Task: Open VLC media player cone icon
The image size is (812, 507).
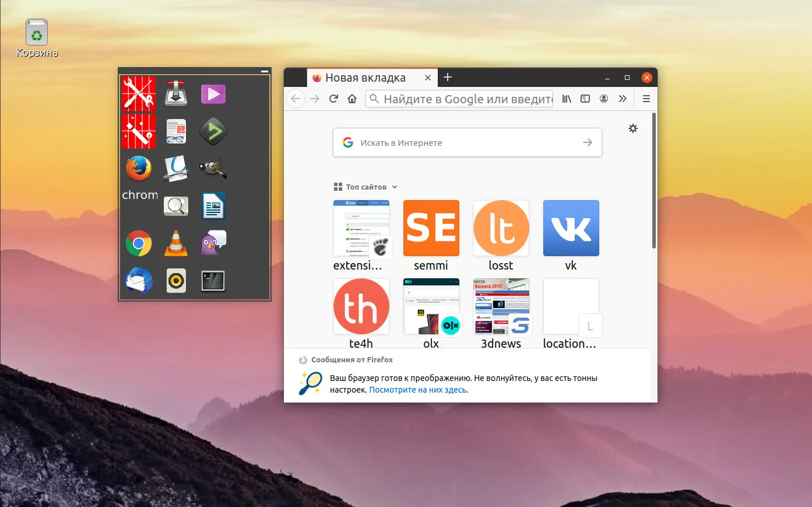Action: [176, 243]
